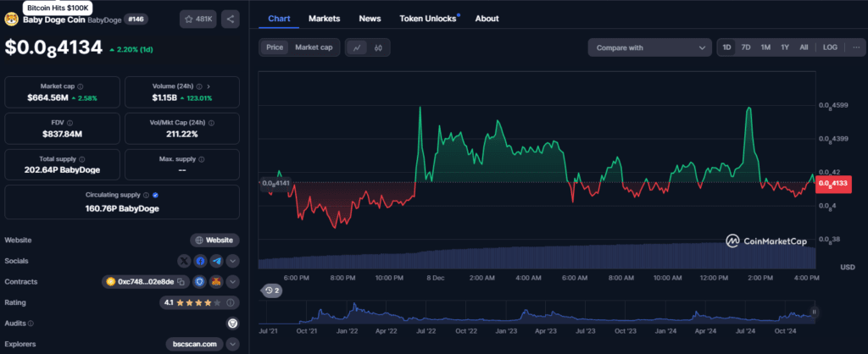Click the $1.15B volume value
868x354 pixels.
coord(164,98)
